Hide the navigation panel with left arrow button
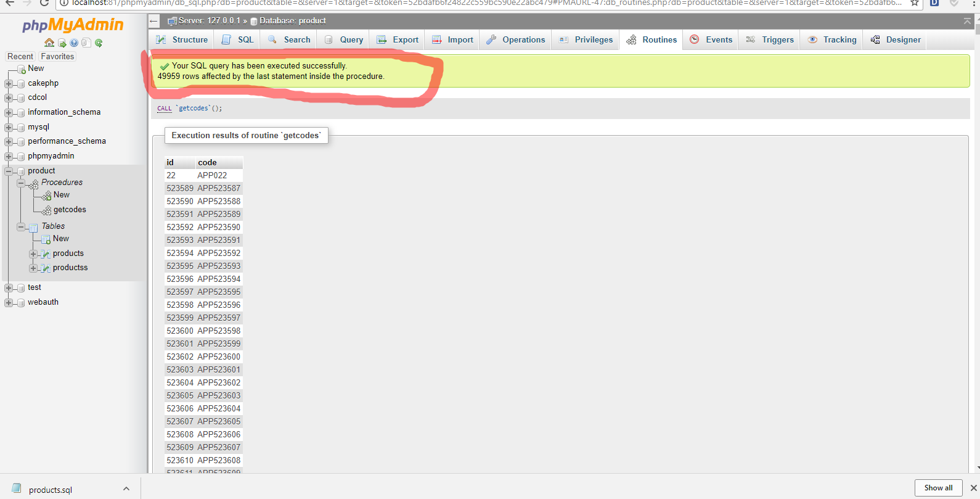 pyautogui.click(x=154, y=21)
